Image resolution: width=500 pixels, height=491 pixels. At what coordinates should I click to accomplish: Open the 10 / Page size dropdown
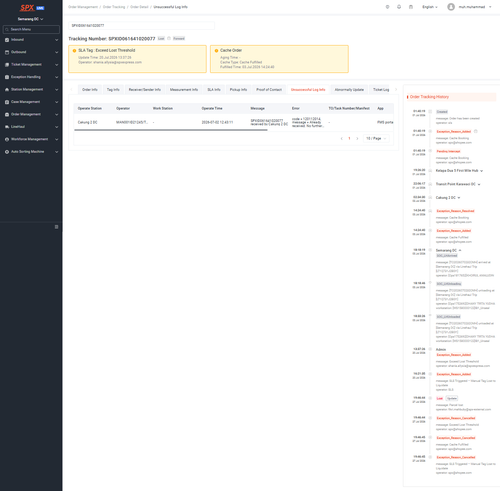click(376, 139)
